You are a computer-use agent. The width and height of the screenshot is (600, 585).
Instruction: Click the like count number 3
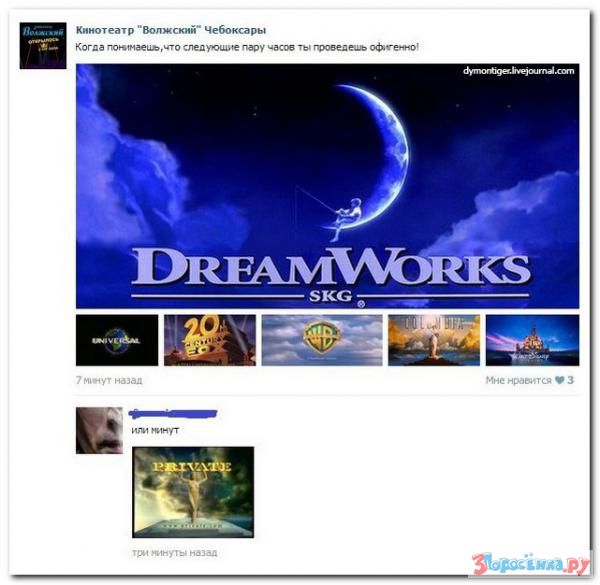(x=571, y=381)
